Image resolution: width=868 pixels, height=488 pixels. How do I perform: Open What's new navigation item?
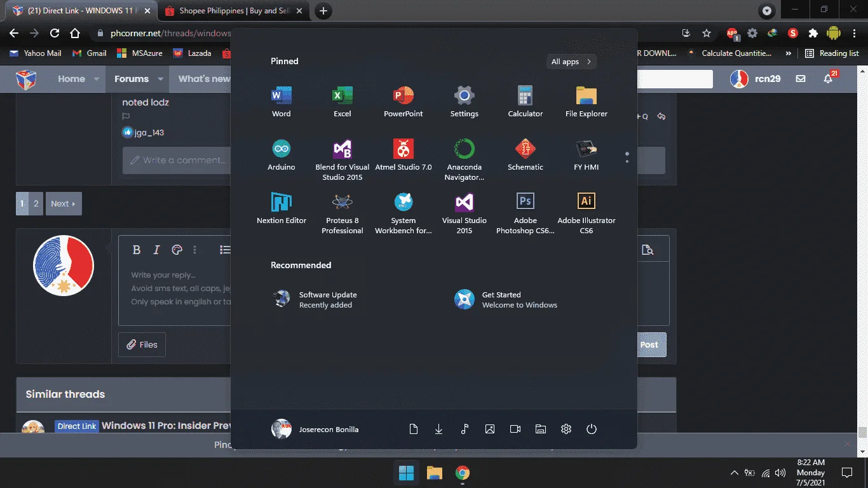click(x=204, y=79)
